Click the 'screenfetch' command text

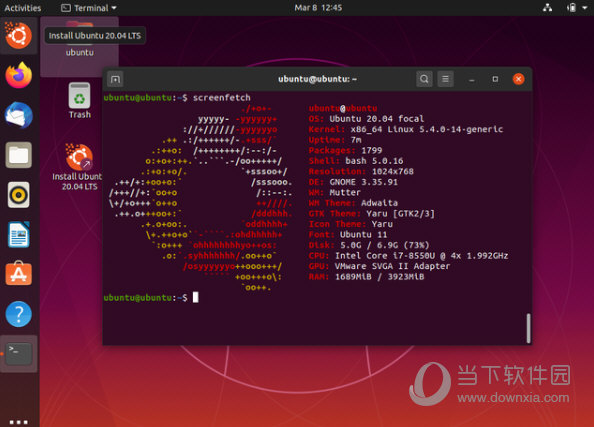coord(222,98)
